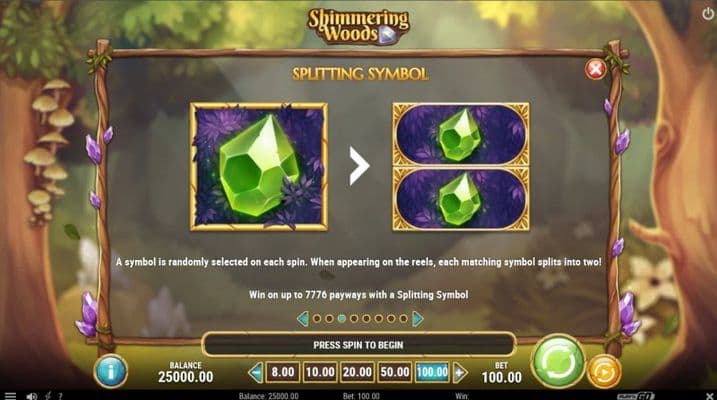
Task: Select the 50.00 bet option
Action: [x=395, y=372]
